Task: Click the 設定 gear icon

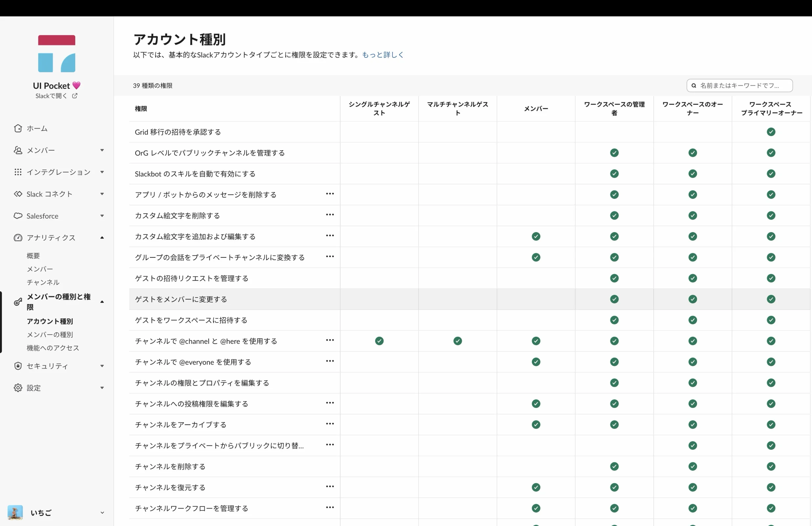Action: [x=18, y=388]
